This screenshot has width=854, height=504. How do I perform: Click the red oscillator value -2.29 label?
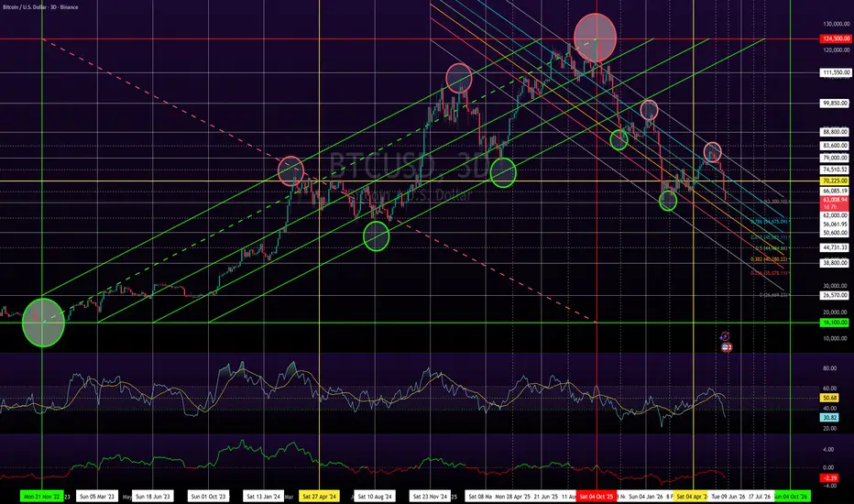[830, 477]
